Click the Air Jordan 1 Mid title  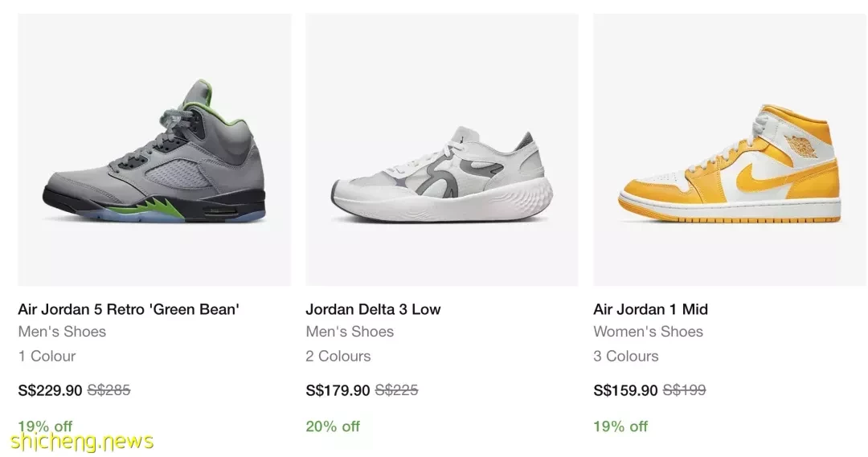point(650,308)
